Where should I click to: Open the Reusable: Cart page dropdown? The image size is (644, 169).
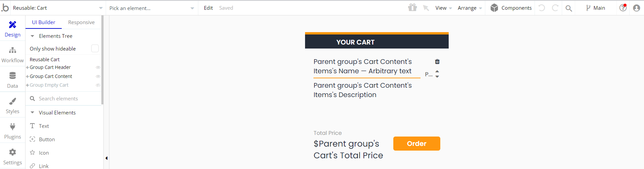tap(58, 8)
